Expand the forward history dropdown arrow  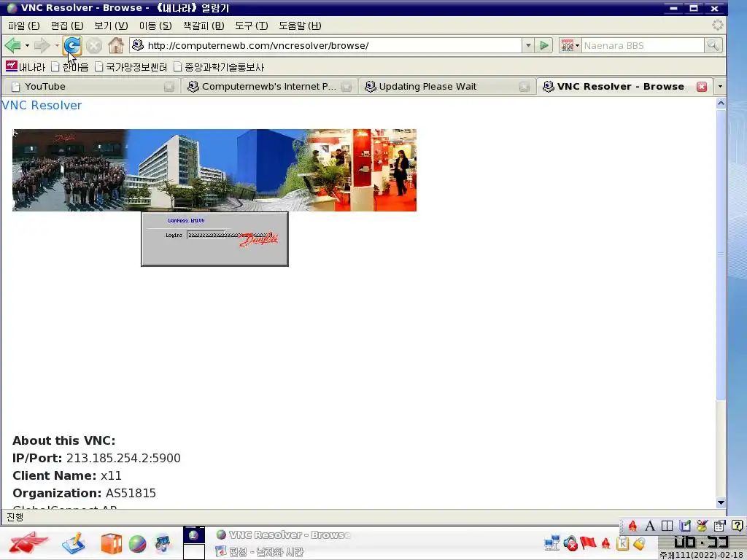point(57,46)
